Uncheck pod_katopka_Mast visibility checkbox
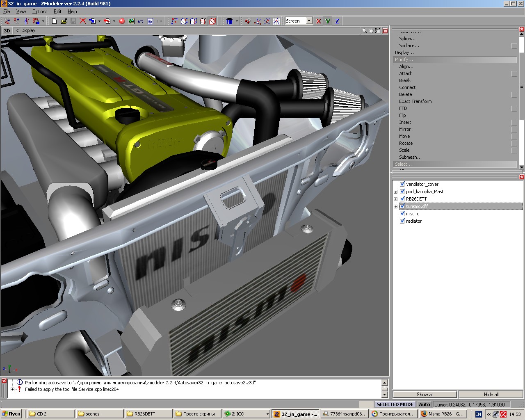The height and width of the screenshot is (420, 525). click(x=402, y=192)
